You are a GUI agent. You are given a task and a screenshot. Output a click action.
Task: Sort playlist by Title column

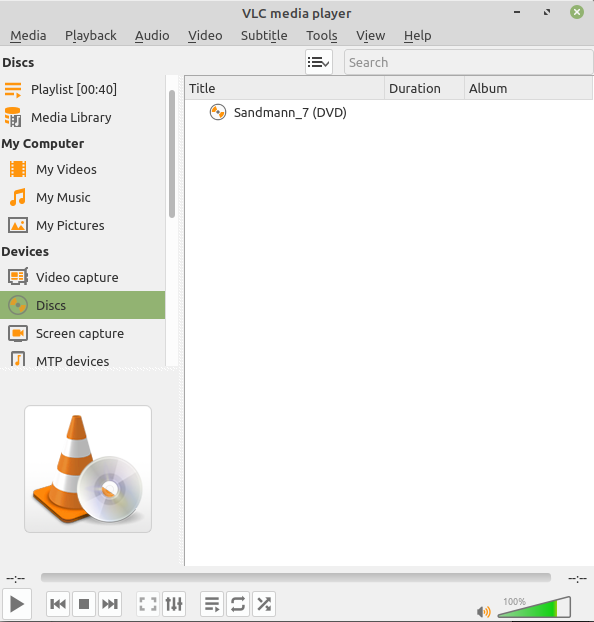tap(285, 88)
